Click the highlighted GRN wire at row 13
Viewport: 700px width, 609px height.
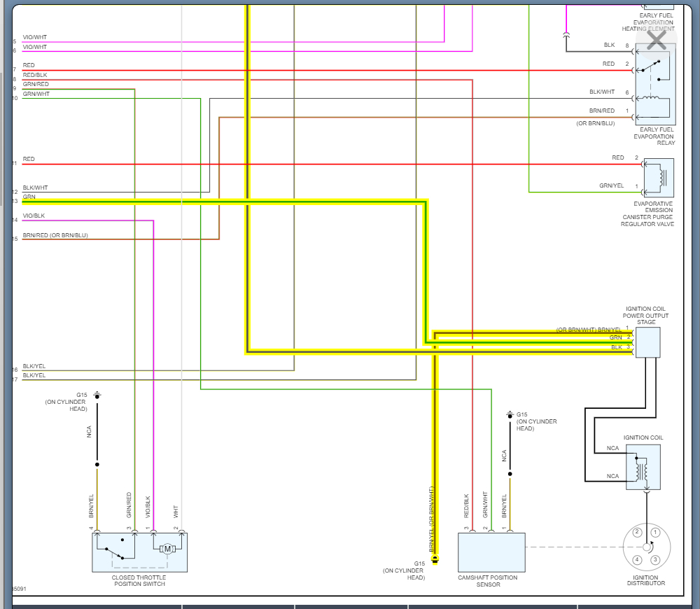tap(223, 202)
